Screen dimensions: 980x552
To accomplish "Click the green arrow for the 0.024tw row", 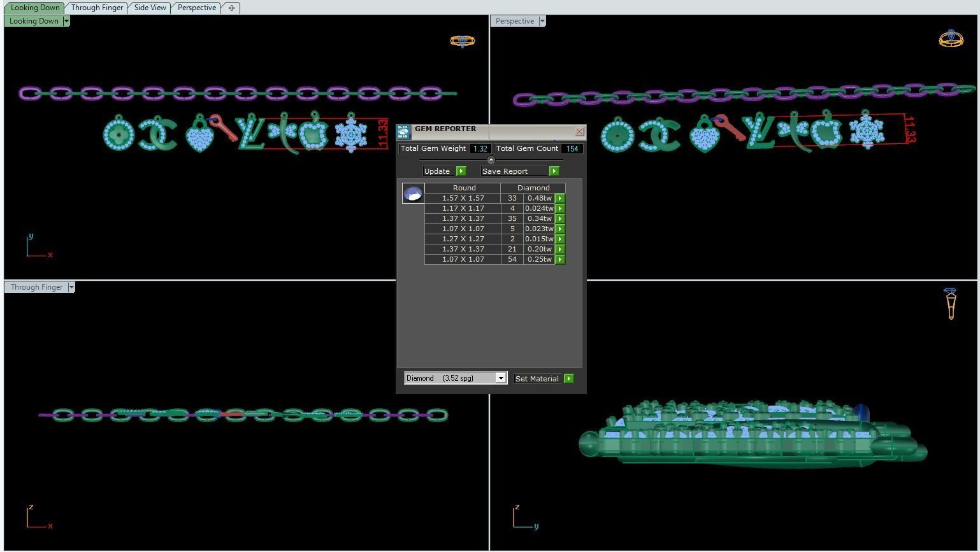I will (560, 208).
